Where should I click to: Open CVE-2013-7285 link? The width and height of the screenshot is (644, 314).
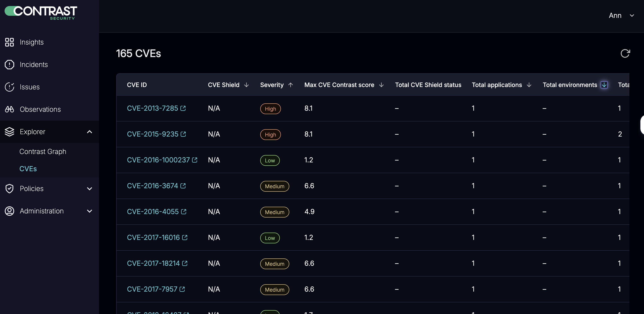(x=153, y=108)
